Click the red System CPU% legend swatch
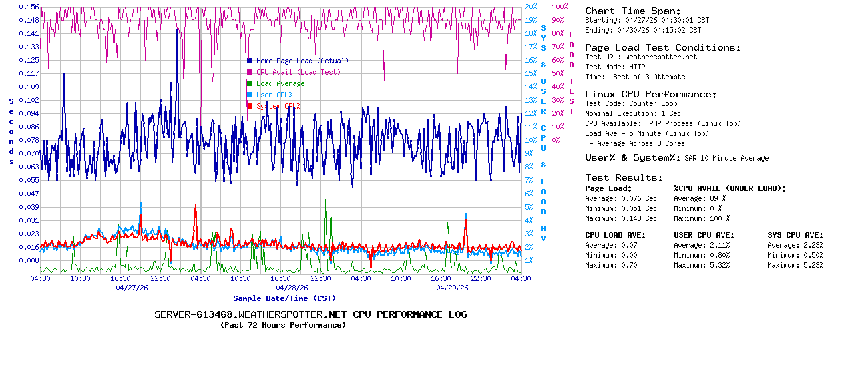The height and width of the screenshot is (367, 868). tap(250, 106)
